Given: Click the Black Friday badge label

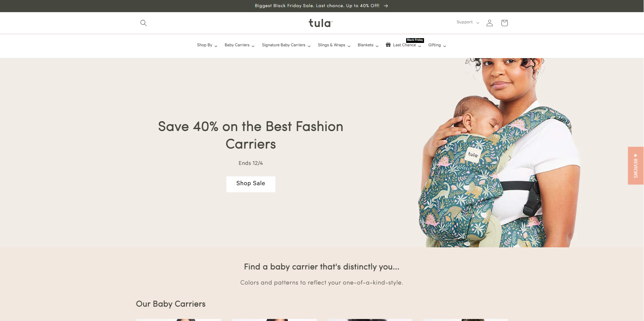Looking at the screenshot, I should click(415, 40).
